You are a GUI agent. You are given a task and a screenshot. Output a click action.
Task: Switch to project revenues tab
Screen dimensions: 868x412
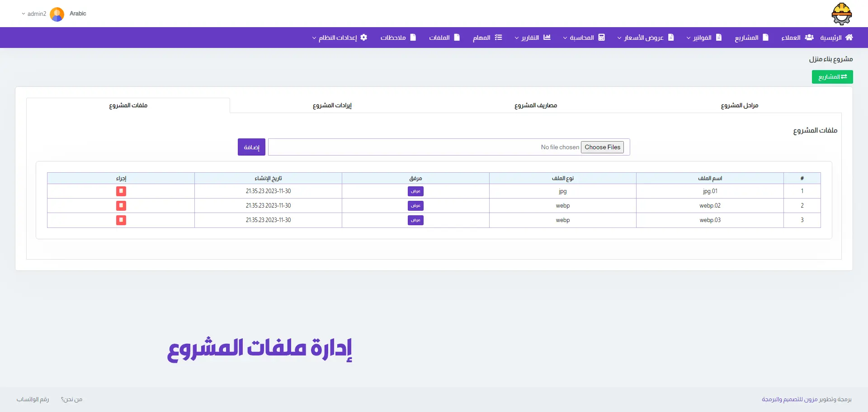332,105
